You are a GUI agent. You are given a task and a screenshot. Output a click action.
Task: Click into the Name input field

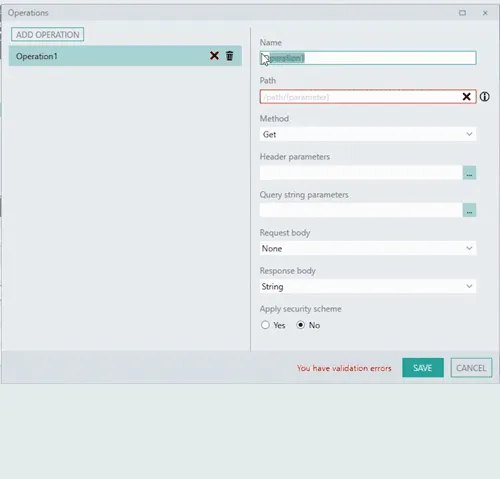pos(368,58)
